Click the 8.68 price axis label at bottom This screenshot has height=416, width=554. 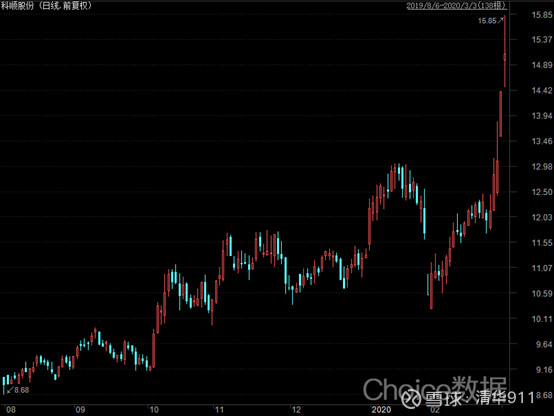pyautogui.click(x=544, y=395)
